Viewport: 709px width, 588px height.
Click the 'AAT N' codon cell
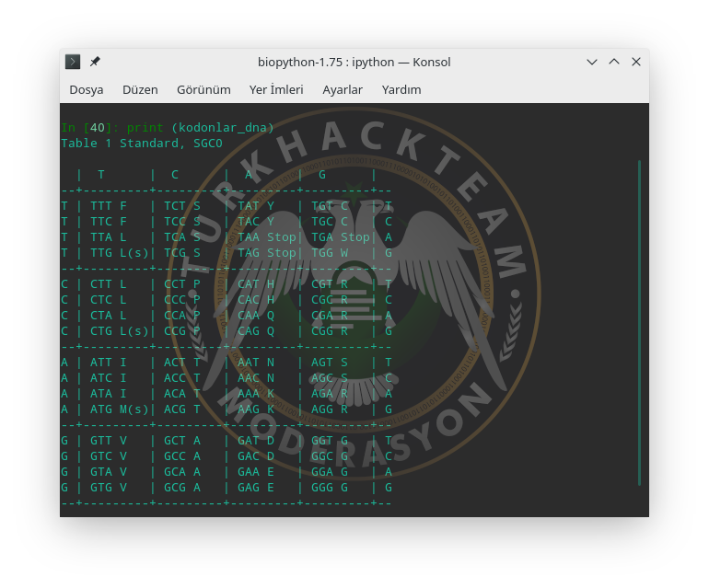click(x=256, y=363)
